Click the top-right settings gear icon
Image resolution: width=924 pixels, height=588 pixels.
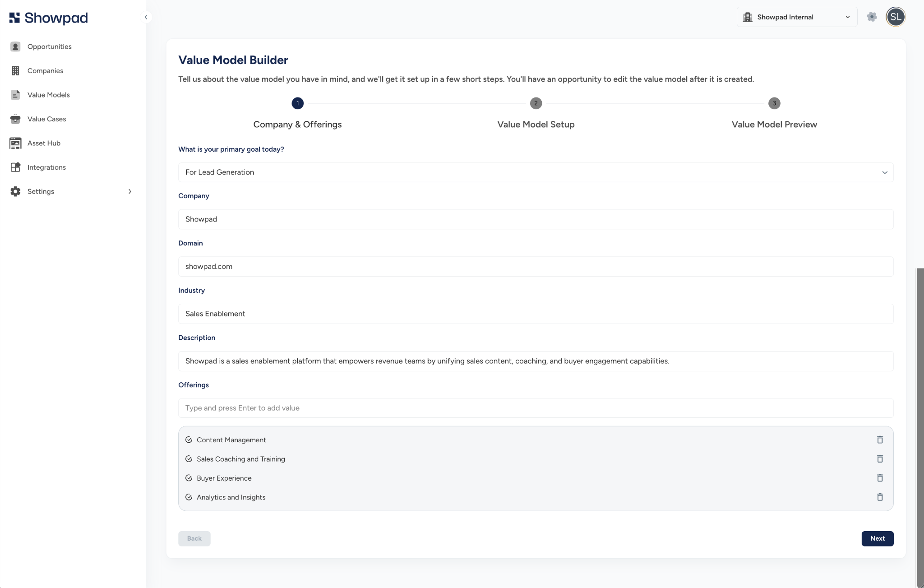(x=872, y=17)
